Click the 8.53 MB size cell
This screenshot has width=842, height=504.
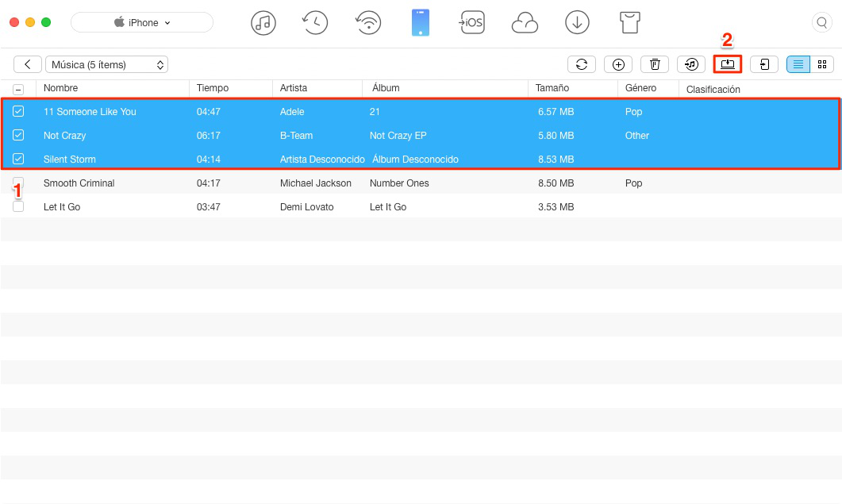556,159
